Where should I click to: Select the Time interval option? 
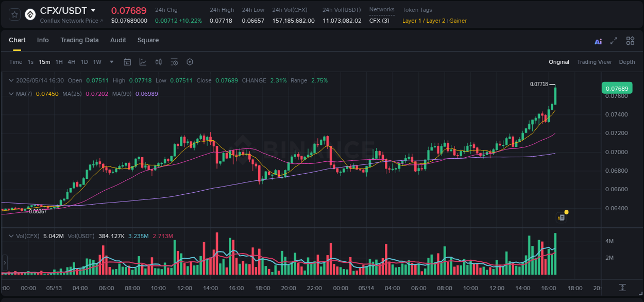tap(15, 62)
